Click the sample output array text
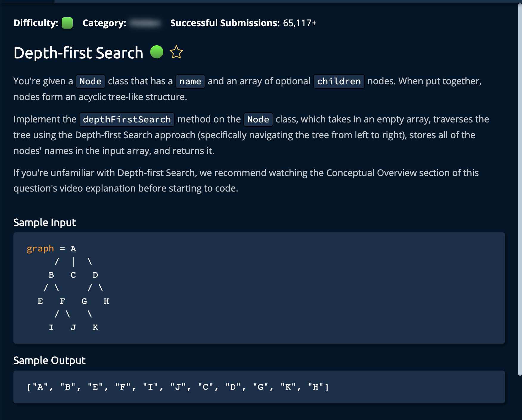 [x=178, y=387]
